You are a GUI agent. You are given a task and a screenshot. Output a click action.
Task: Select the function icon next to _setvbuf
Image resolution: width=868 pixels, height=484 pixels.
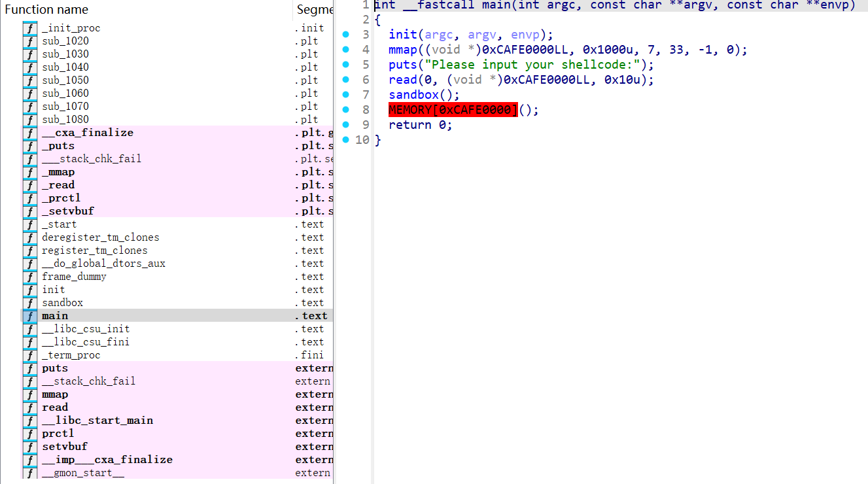point(30,211)
